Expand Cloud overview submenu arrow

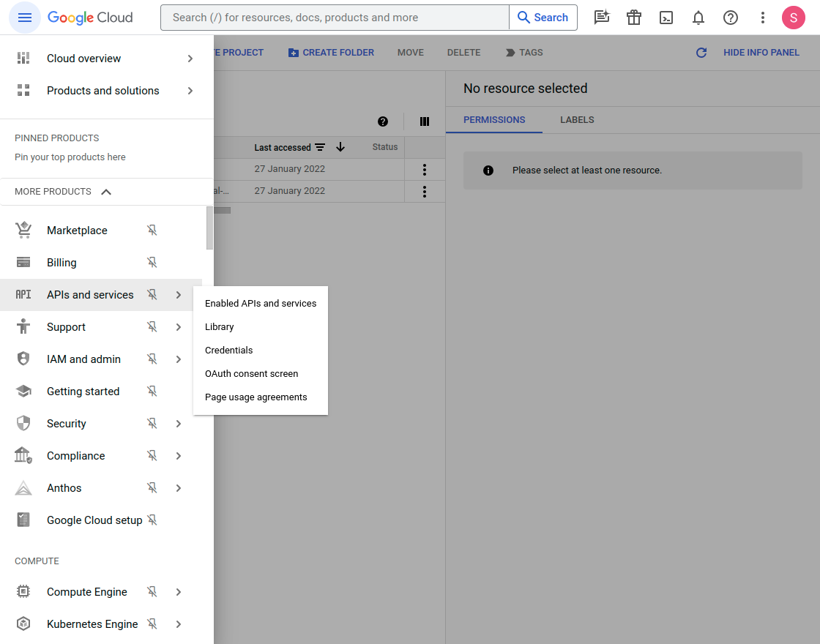click(190, 59)
